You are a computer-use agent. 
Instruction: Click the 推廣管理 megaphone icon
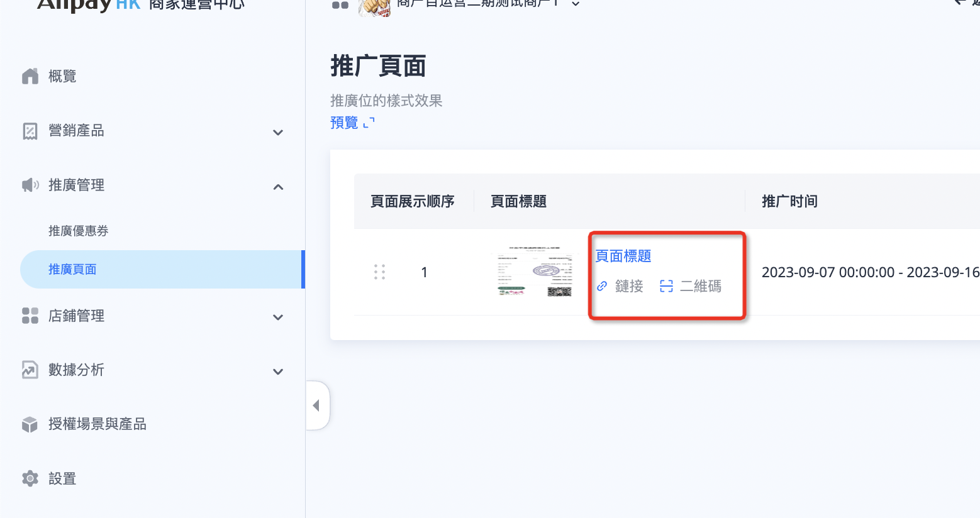click(30, 185)
